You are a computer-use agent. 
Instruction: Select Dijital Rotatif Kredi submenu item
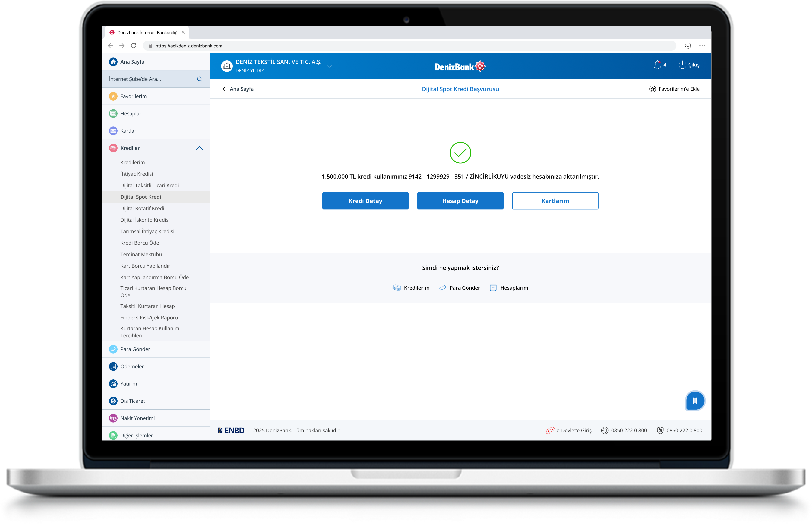tap(142, 208)
